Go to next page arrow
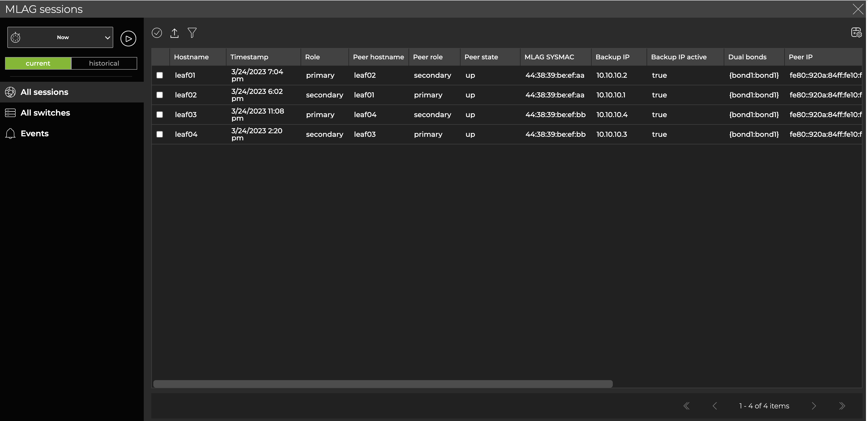The image size is (868, 421). tap(814, 406)
